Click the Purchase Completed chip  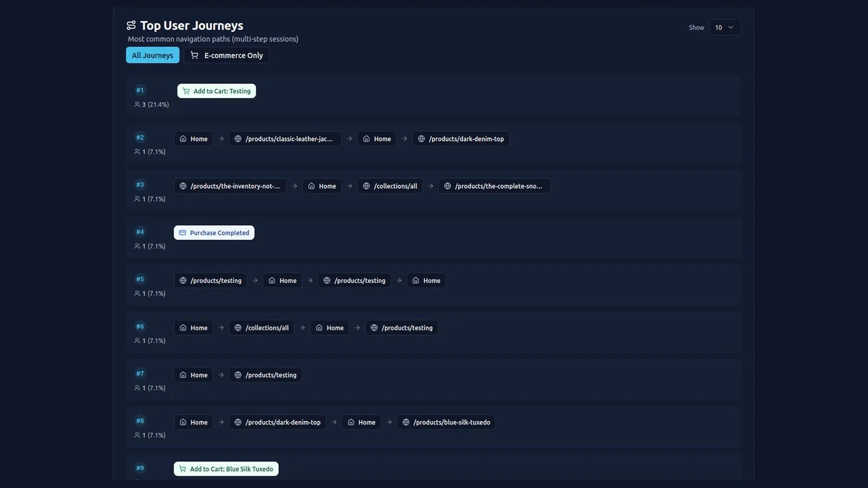(x=214, y=233)
